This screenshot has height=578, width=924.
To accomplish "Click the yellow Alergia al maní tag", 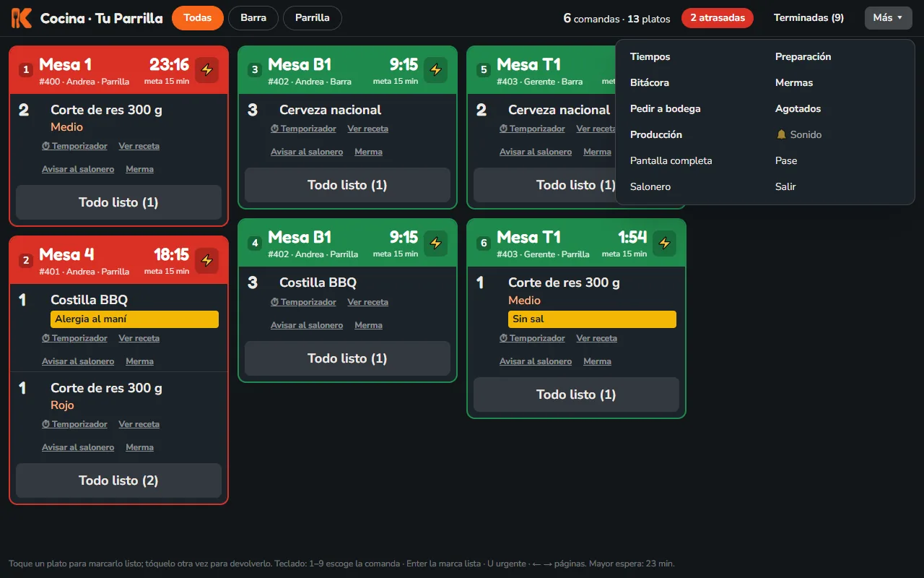I will click(x=134, y=319).
